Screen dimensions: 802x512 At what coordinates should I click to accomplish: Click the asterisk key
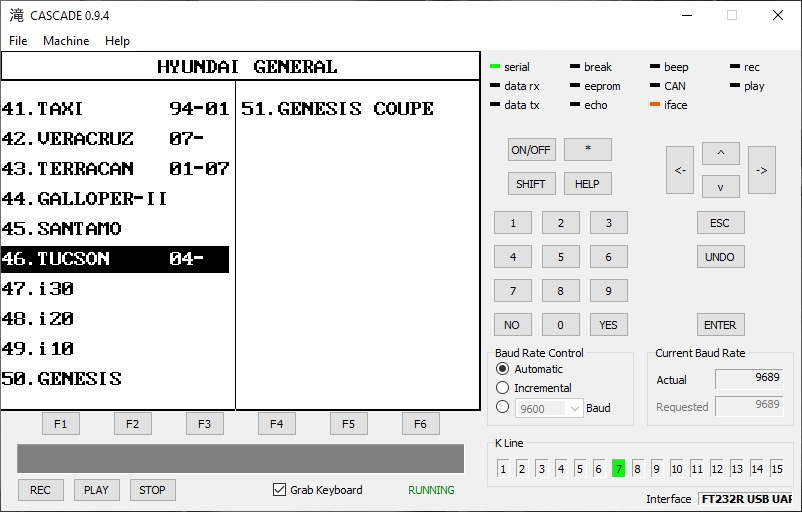coord(588,149)
